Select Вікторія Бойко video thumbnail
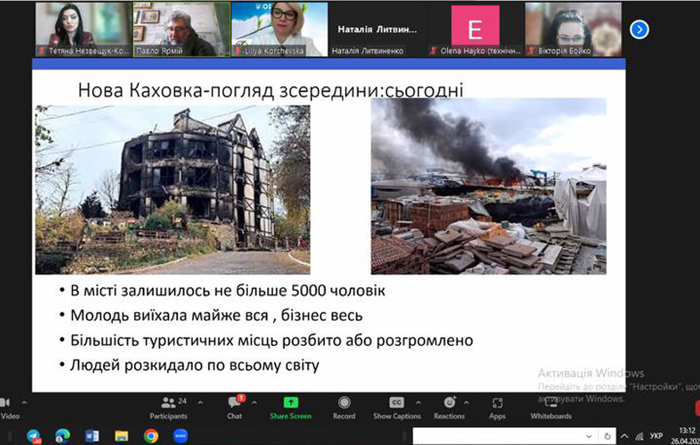The height and width of the screenshot is (445, 700). click(x=573, y=29)
